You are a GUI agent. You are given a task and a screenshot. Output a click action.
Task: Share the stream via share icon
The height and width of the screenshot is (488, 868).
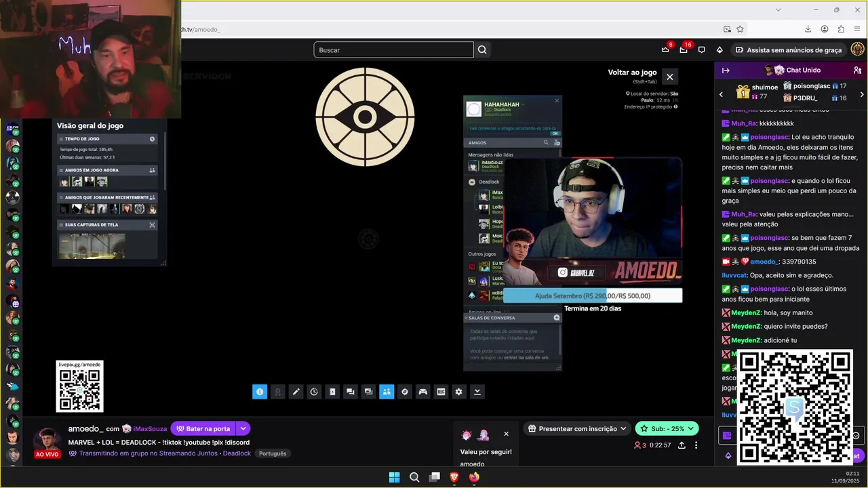pos(682,445)
